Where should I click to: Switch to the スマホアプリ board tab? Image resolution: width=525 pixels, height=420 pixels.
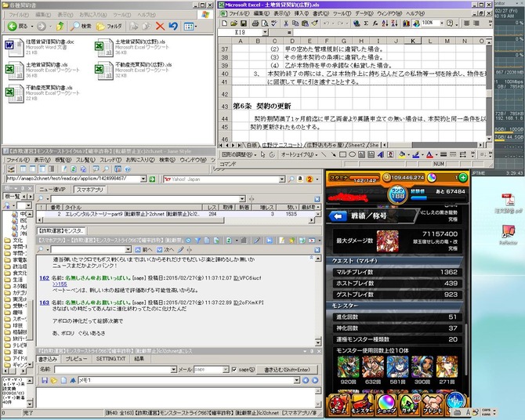(90, 190)
